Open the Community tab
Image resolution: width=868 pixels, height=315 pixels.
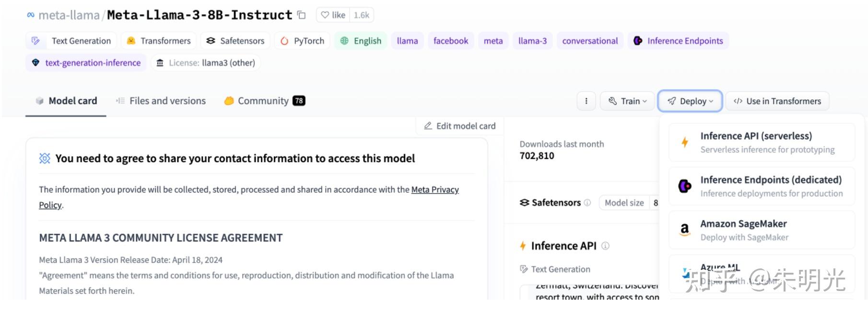pos(264,101)
